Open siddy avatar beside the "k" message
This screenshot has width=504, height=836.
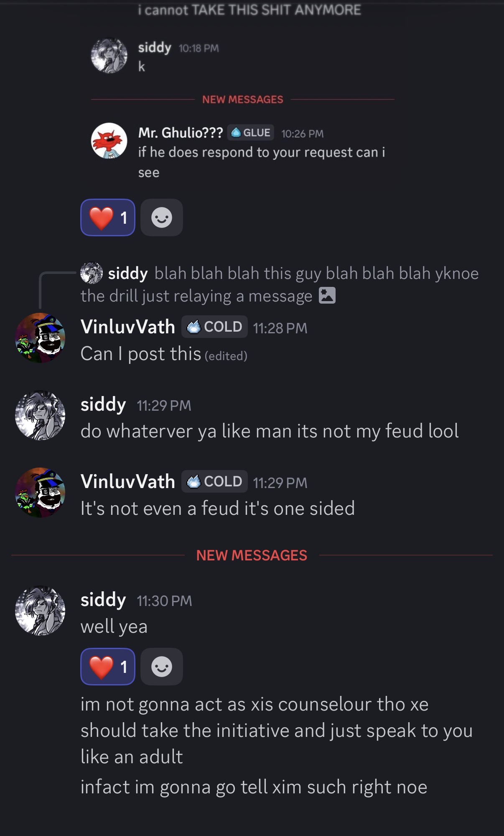pyautogui.click(x=109, y=56)
